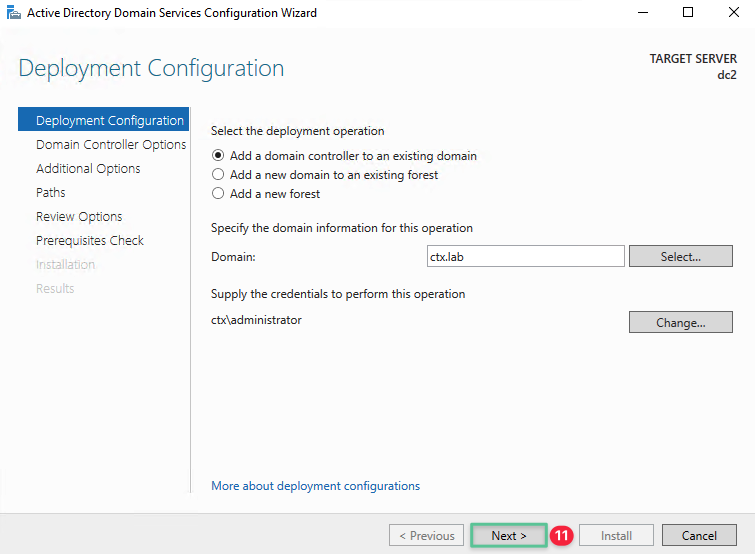755x554 pixels.
Task: Open 'More about deployment configurations' link
Action: pos(315,486)
